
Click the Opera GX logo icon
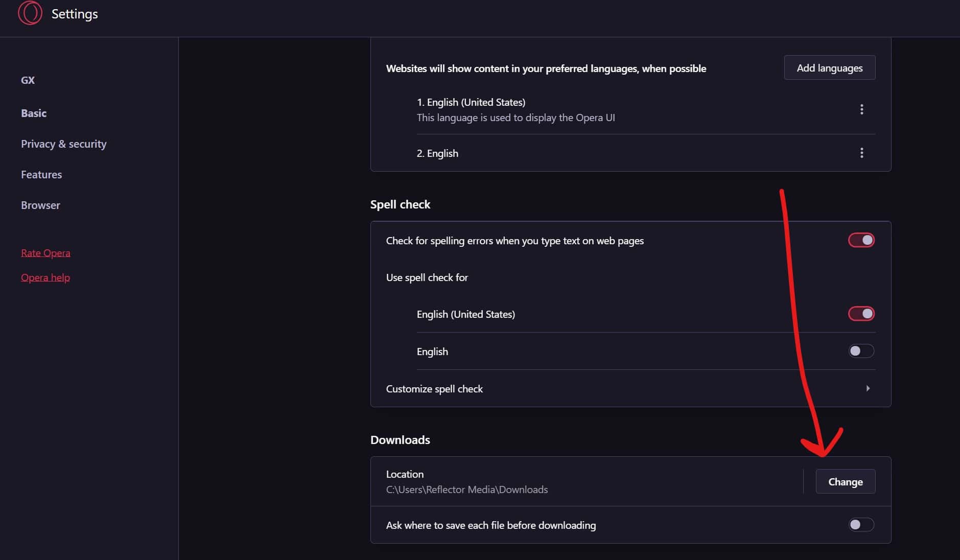tap(30, 13)
